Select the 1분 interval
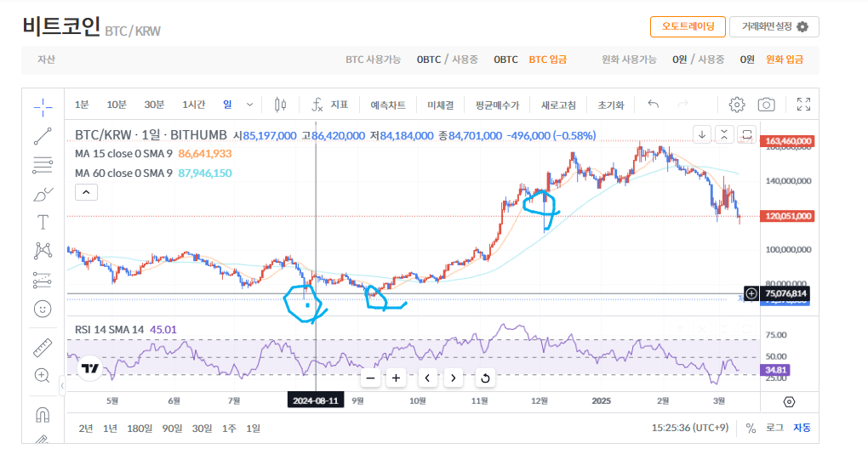This screenshot has width=868, height=466. [x=82, y=105]
